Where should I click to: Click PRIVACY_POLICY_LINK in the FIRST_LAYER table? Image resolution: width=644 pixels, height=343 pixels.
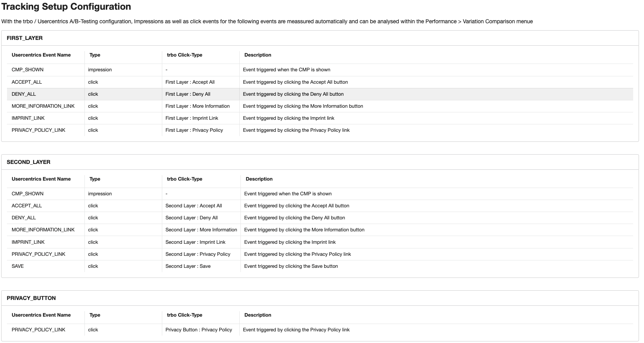38,130
